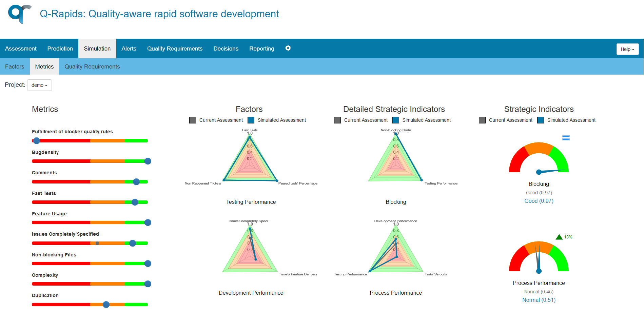Switch to the Factors subtab
The width and height of the screenshot is (644, 311).
[15, 66]
